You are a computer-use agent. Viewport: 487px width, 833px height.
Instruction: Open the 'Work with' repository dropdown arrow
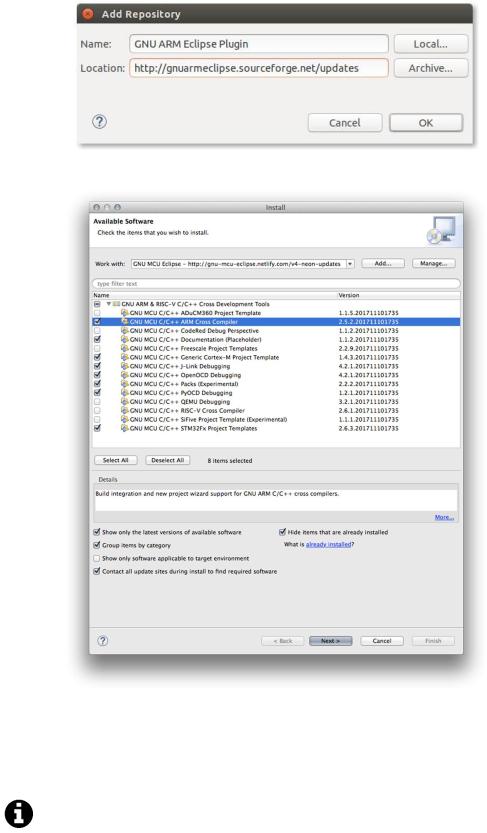[x=349, y=264]
